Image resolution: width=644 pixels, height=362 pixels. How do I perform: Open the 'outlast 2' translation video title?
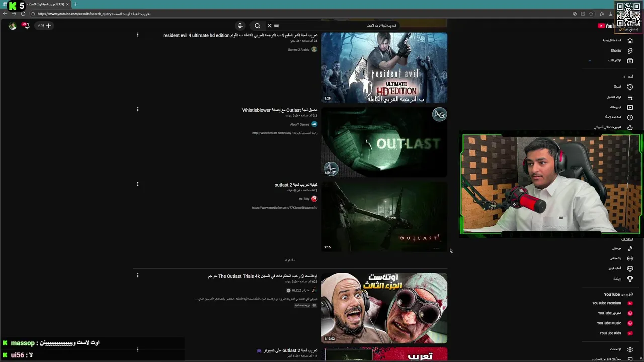click(296, 185)
